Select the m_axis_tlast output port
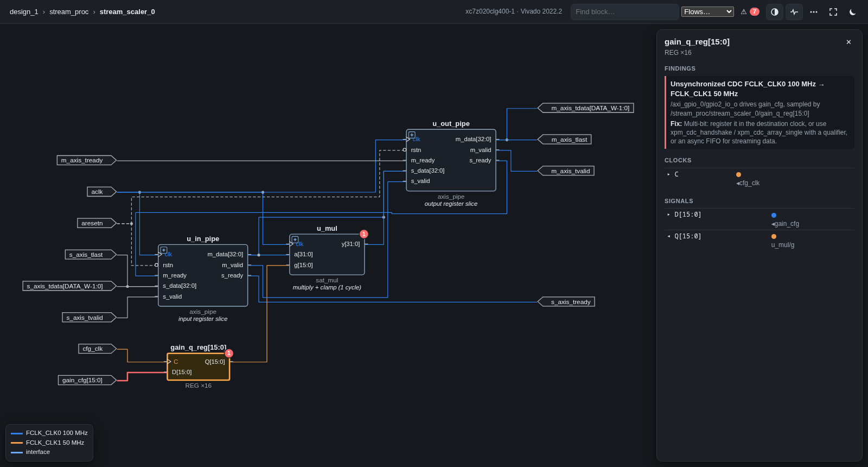Image resolution: width=868 pixels, height=467 pixels. pyautogui.click(x=565, y=140)
